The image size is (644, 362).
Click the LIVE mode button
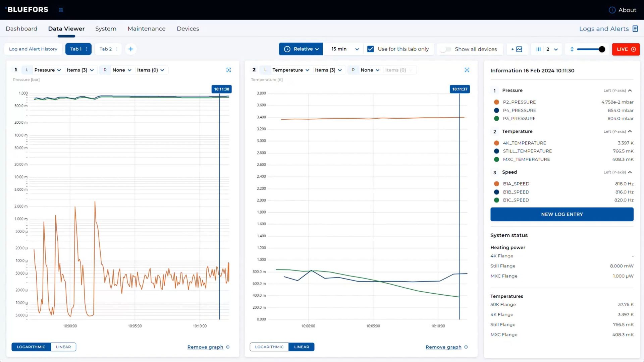pos(626,49)
